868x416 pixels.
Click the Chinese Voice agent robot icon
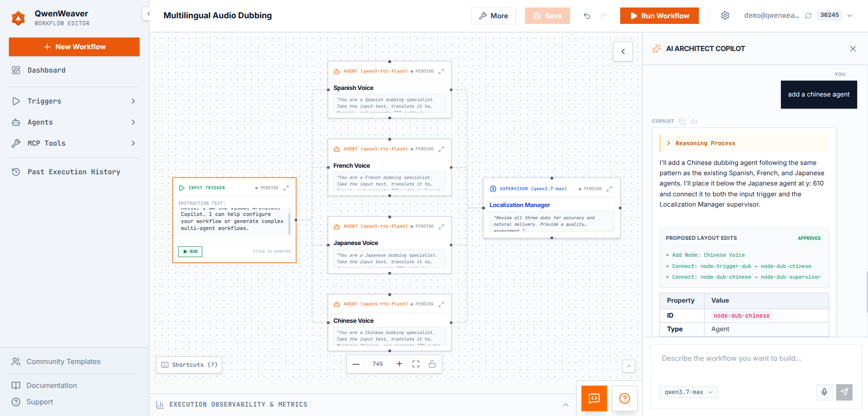(337, 305)
